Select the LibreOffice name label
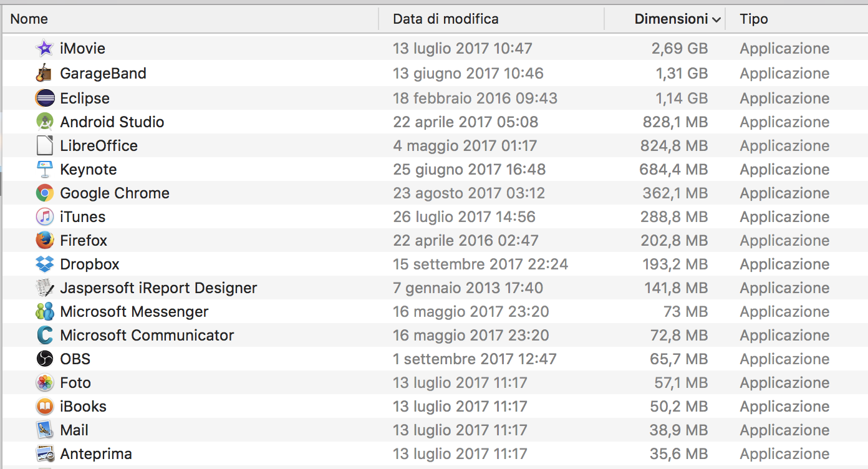The width and height of the screenshot is (868, 469). point(99,145)
